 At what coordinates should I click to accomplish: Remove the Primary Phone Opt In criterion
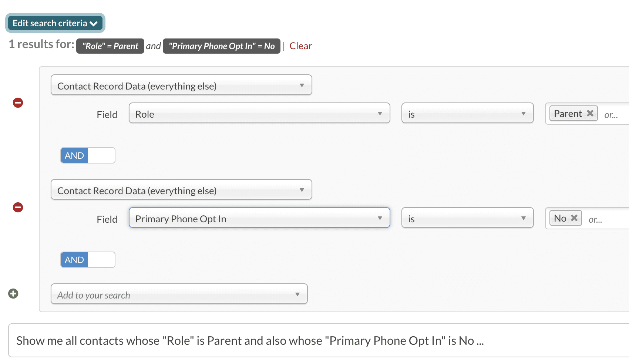tap(18, 207)
